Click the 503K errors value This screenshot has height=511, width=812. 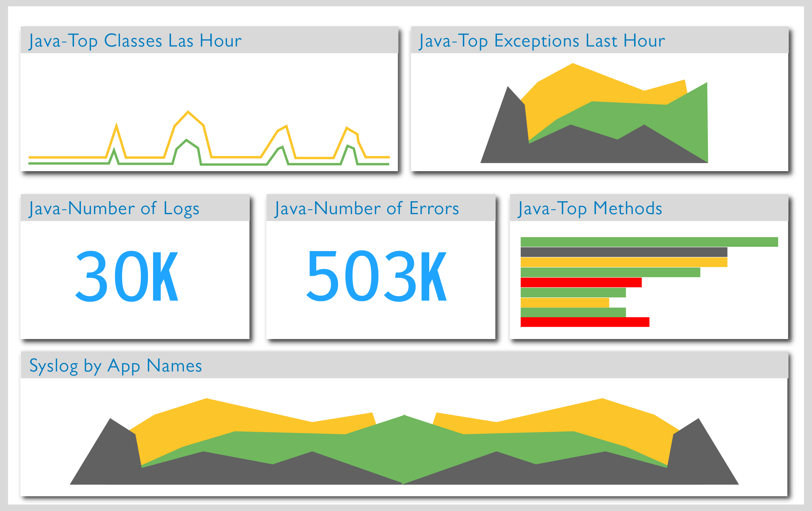click(x=376, y=276)
